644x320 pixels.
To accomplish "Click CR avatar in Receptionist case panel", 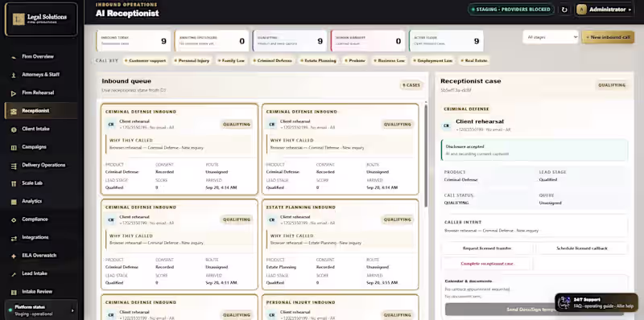I will (x=446, y=125).
